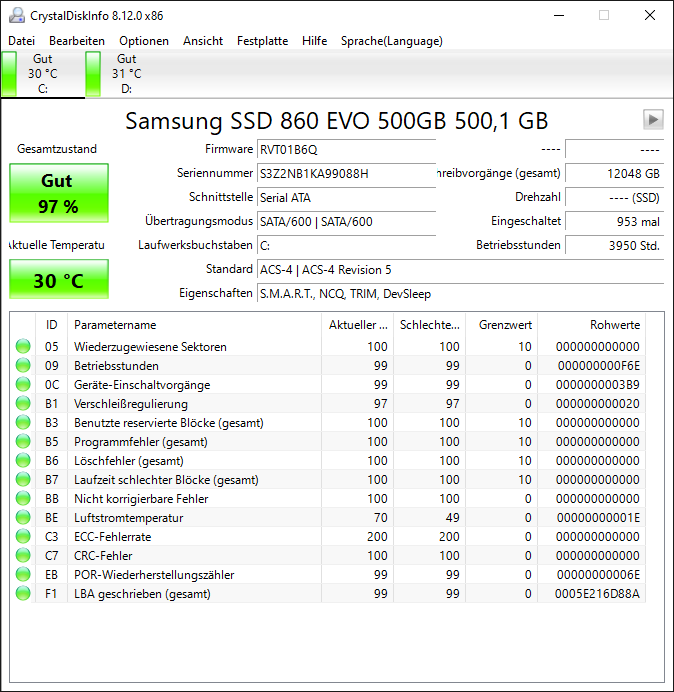The height and width of the screenshot is (692, 674).
Task: Click the Drehzahl value ---- (SSD)
Action: coord(614,197)
